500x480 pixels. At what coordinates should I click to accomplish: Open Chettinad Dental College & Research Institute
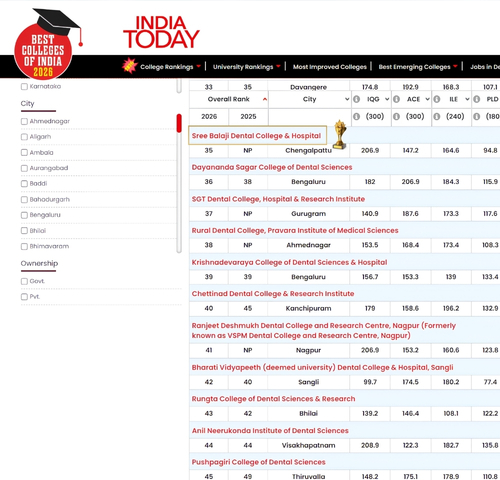(x=273, y=294)
